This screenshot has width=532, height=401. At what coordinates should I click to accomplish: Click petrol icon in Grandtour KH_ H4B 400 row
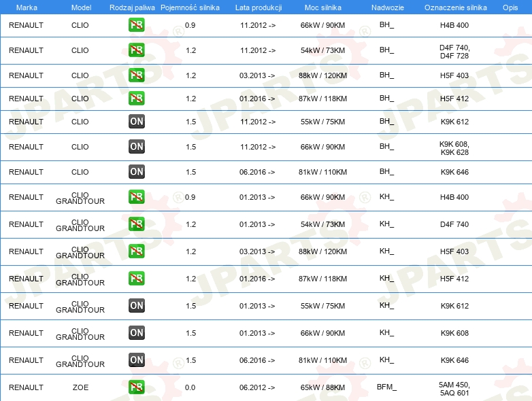coord(136,197)
